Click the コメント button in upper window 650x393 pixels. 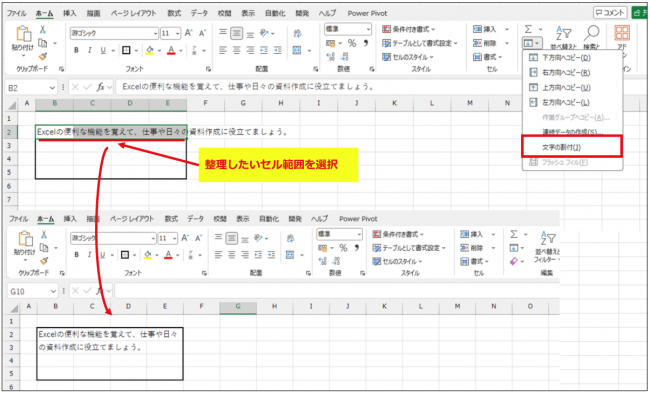(x=610, y=13)
